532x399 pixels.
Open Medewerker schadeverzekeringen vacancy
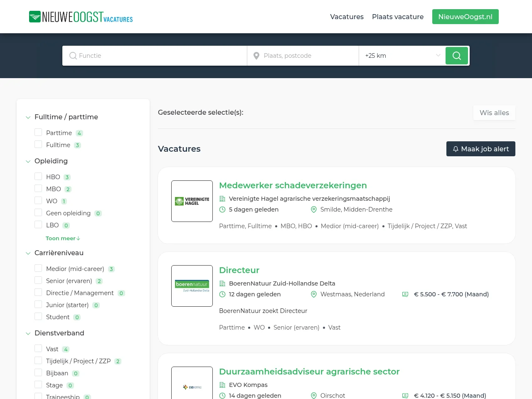[x=293, y=185]
